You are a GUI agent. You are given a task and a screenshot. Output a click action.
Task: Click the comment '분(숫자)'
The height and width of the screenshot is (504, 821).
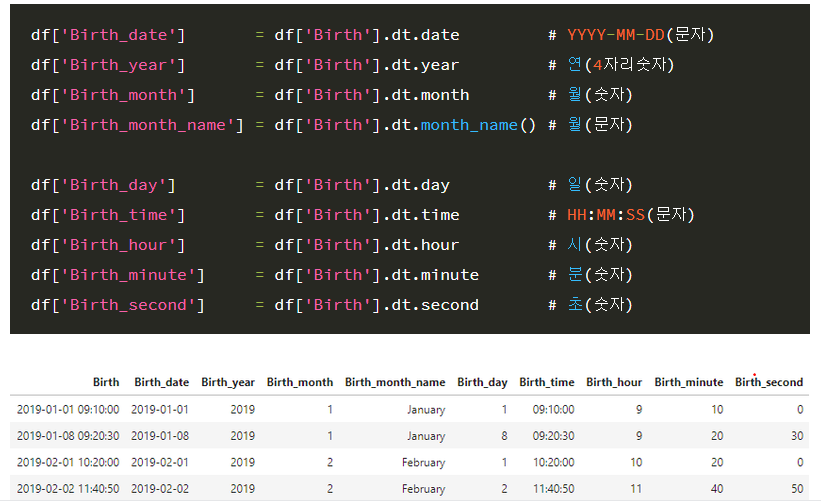tap(600, 275)
